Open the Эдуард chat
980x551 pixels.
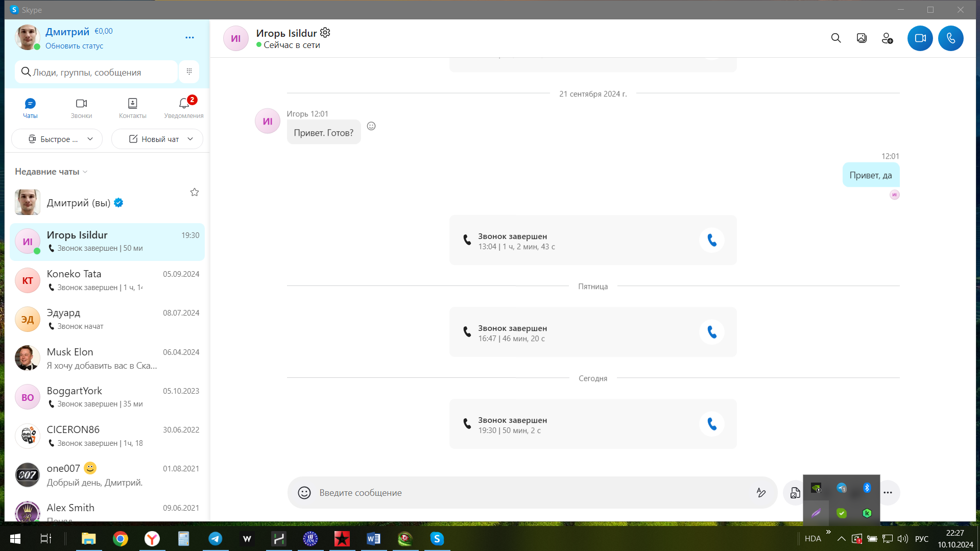pos(107,319)
